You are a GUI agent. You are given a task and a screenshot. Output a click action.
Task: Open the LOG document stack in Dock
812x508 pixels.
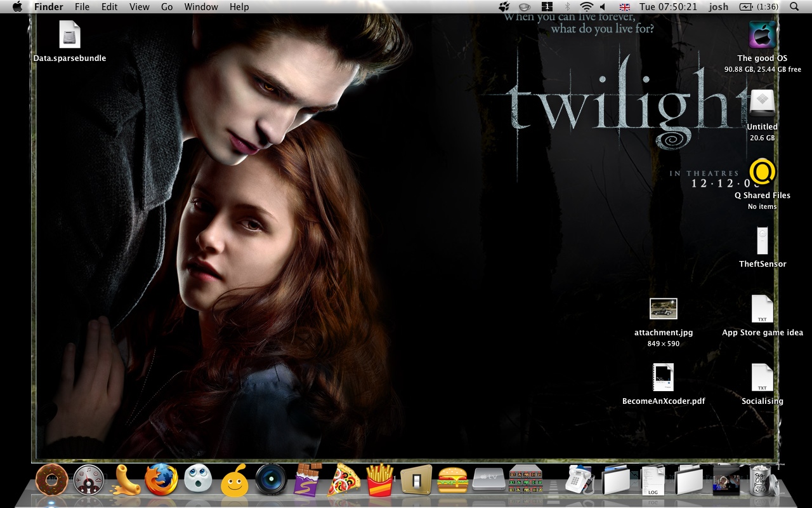[x=652, y=481]
